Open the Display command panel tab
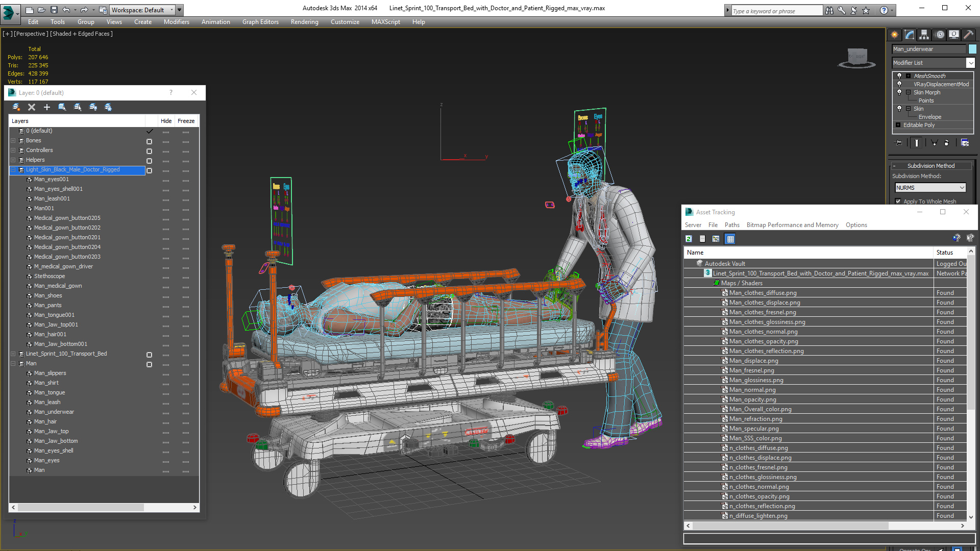 pos(953,35)
